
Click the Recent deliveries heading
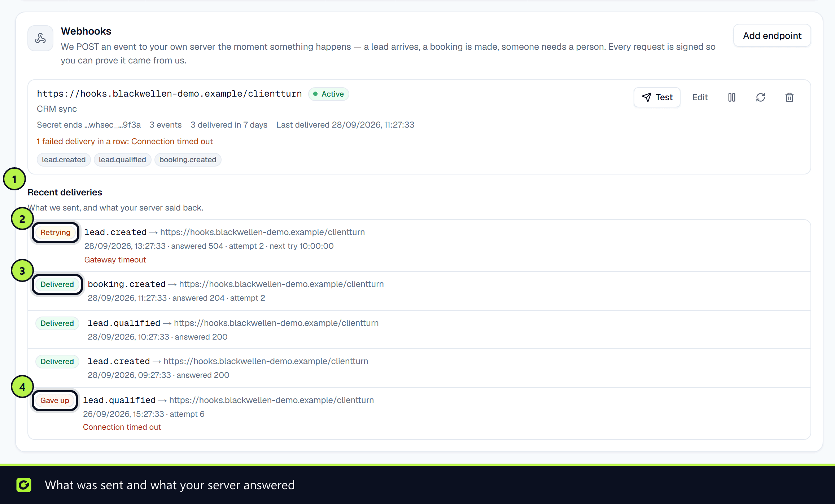click(x=65, y=193)
